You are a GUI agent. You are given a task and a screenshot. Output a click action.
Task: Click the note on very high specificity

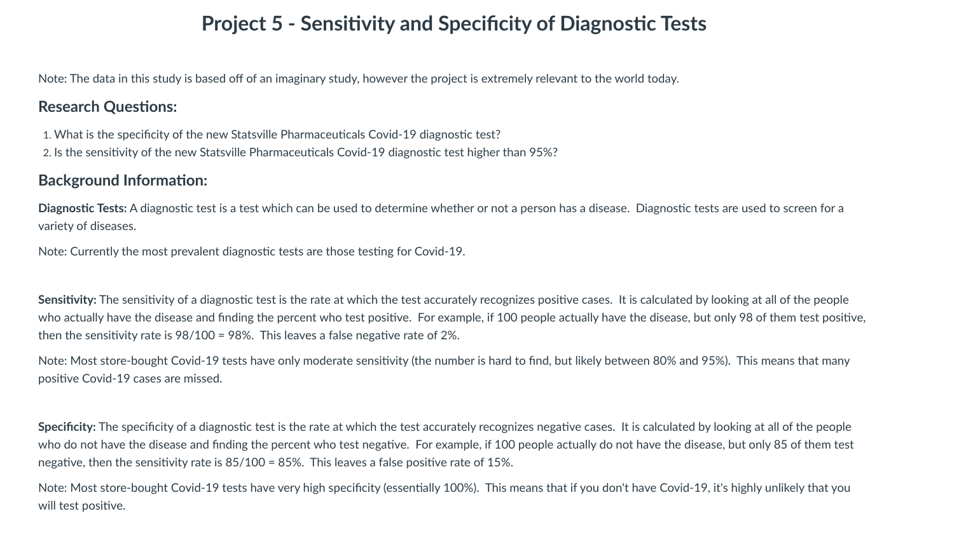[444, 497]
